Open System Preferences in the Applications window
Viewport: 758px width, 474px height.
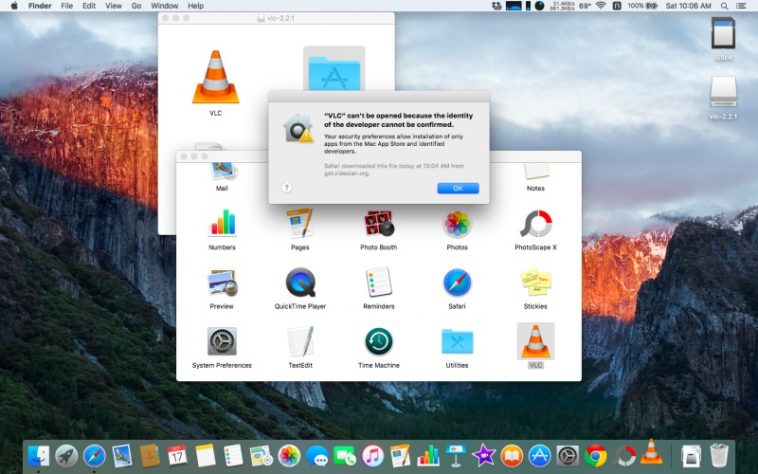pyautogui.click(x=222, y=341)
